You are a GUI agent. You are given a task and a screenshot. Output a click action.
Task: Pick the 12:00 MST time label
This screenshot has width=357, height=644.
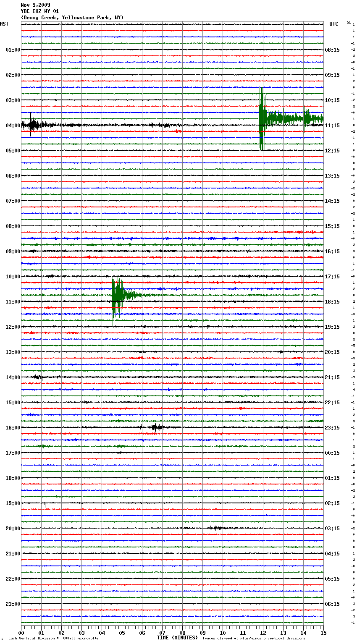click(x=13, y=327)
